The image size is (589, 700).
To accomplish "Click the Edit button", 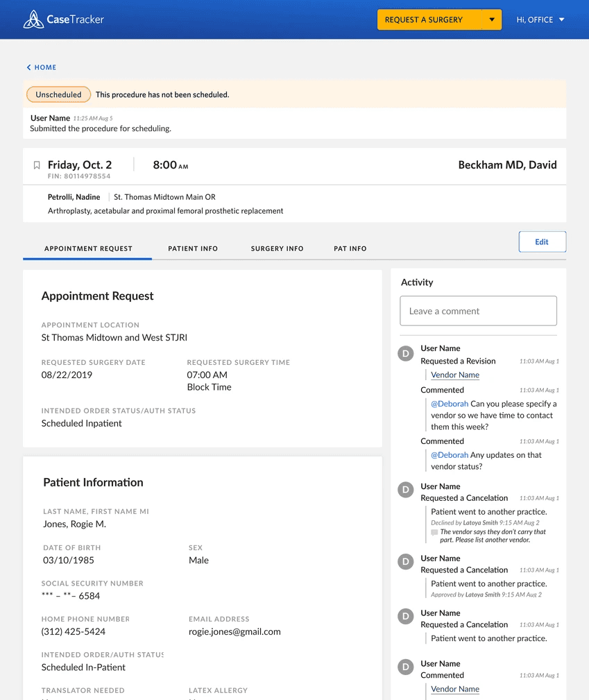I will pos(542,241).
